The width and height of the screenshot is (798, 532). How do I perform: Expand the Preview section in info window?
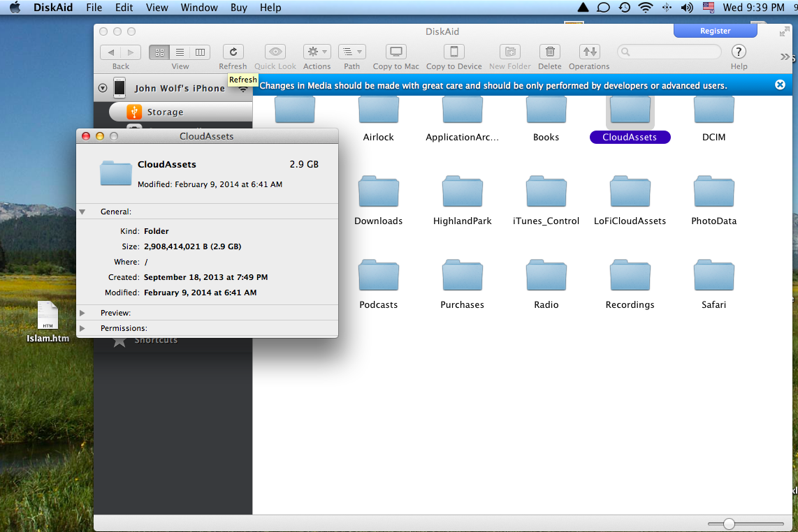82,313
